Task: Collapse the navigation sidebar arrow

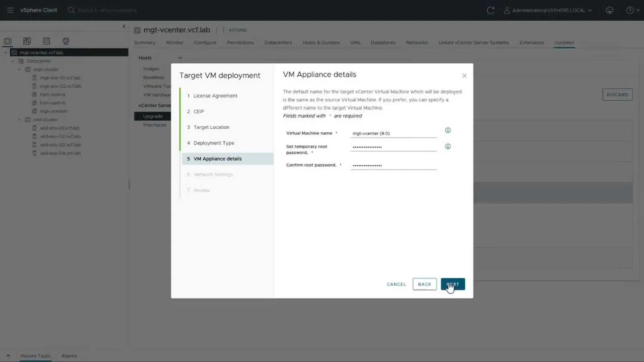Action: point(124,26)
